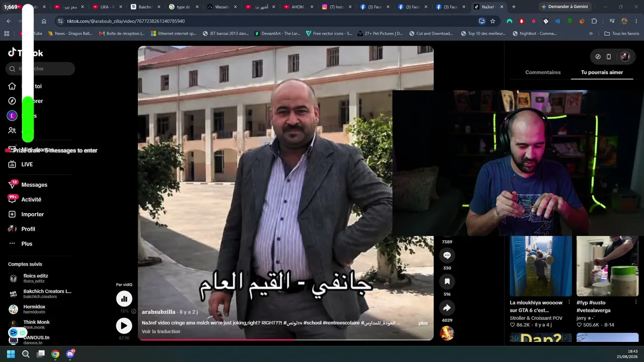Open the options menu for La mloukhiya video
This screenshot has width=644, height=362.
pyautogui.click(x=569, y=303)
